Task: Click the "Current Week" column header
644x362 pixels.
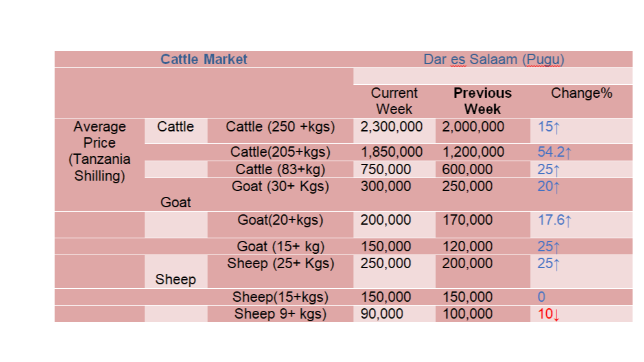Action: tap(394, 101)
